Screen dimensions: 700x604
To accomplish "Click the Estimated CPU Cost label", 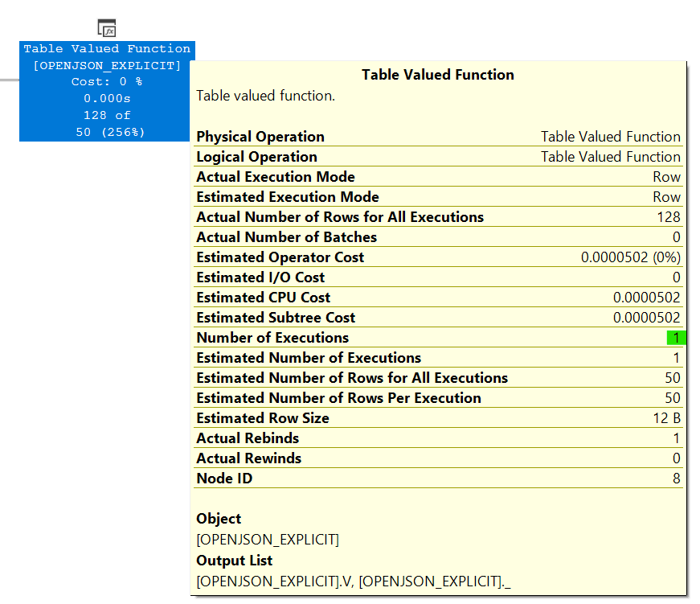I will click(x=263, y=298).
